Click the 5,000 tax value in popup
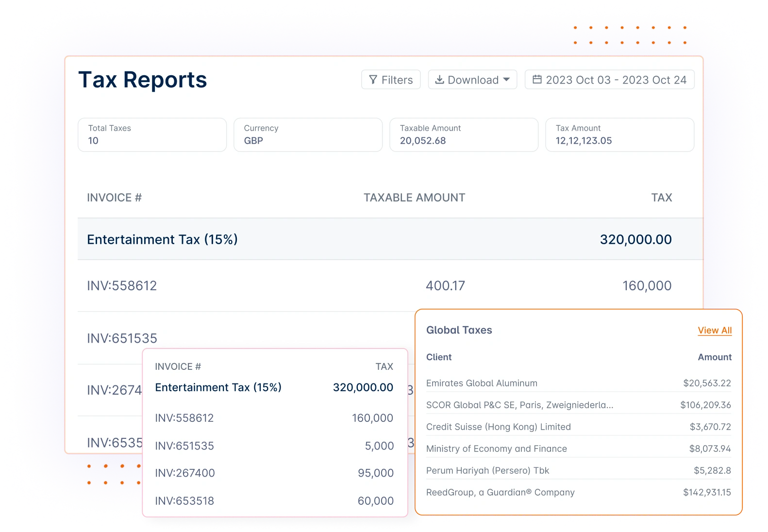Viewport: 768px width, 532px height. pos(379,446)
